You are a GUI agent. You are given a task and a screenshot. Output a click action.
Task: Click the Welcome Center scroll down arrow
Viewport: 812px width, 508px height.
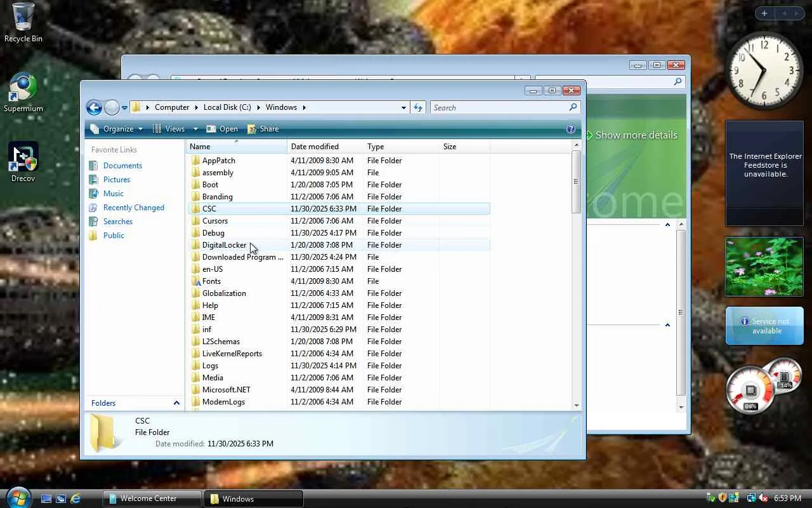[x=681, y=407]
